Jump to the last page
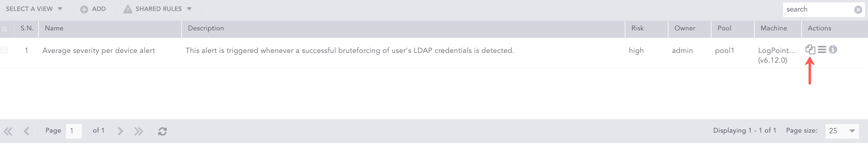The image size is (868, 143). click(139, 131)
